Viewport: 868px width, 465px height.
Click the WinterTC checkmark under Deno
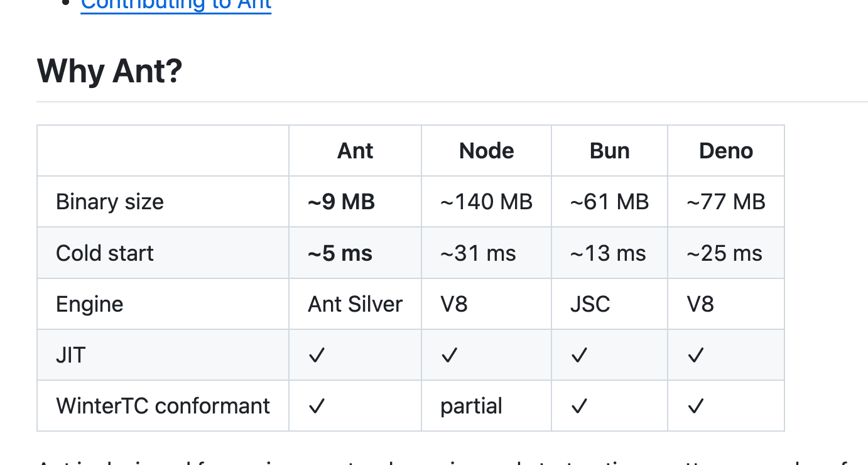(695, 407)
